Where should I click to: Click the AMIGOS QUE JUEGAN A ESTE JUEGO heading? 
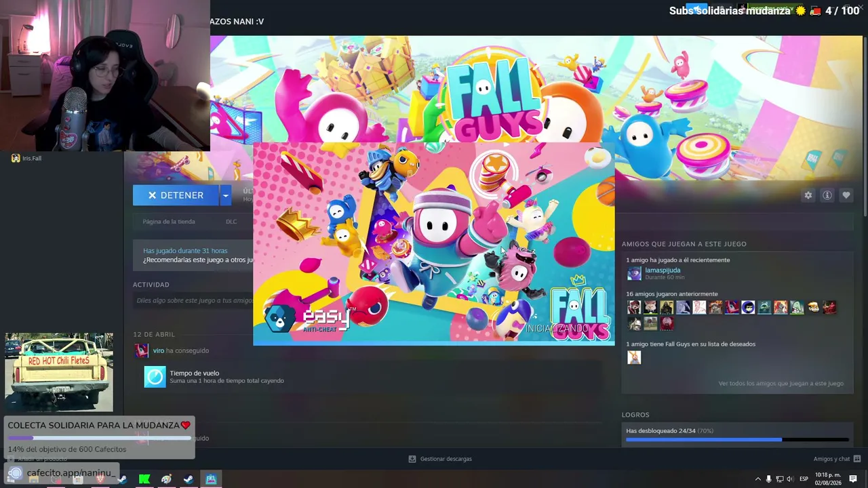pos(684,244)
